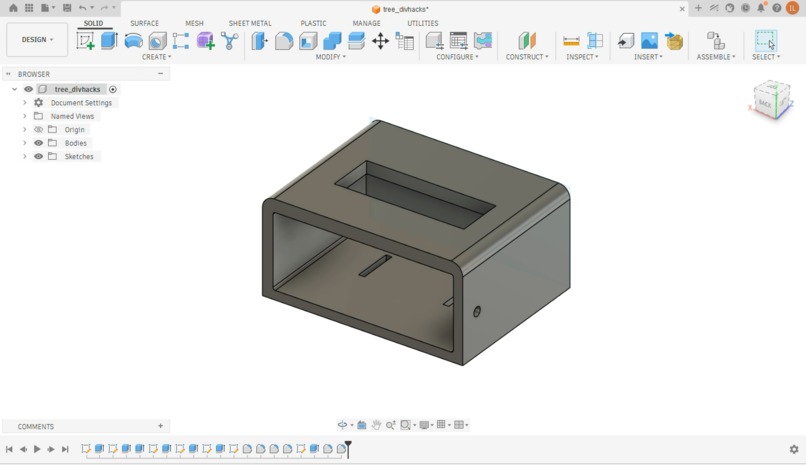This screenshot has width=806, height=465.
Task: Click the Insert canvas image icon
Action: pos(649,41)
